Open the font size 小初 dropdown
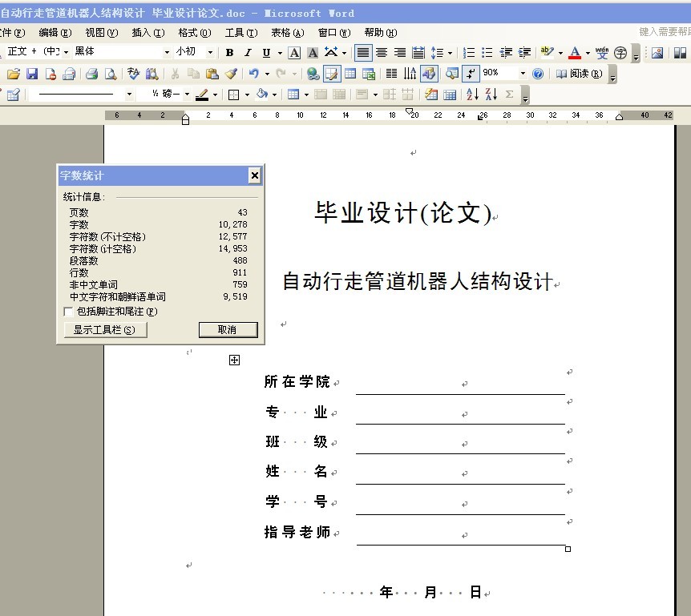The height and width of the screenshot is (616, 691). [x=210, y=52]
